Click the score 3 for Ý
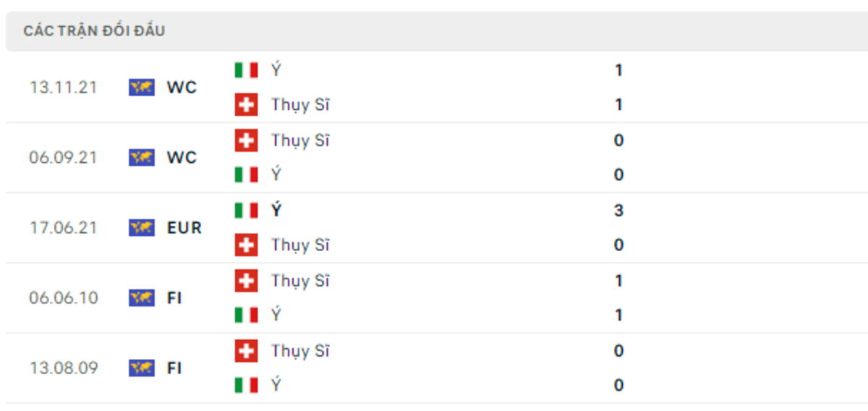Image resolution: width=868 pixels, height=411 pixels. tap(618, 211)
